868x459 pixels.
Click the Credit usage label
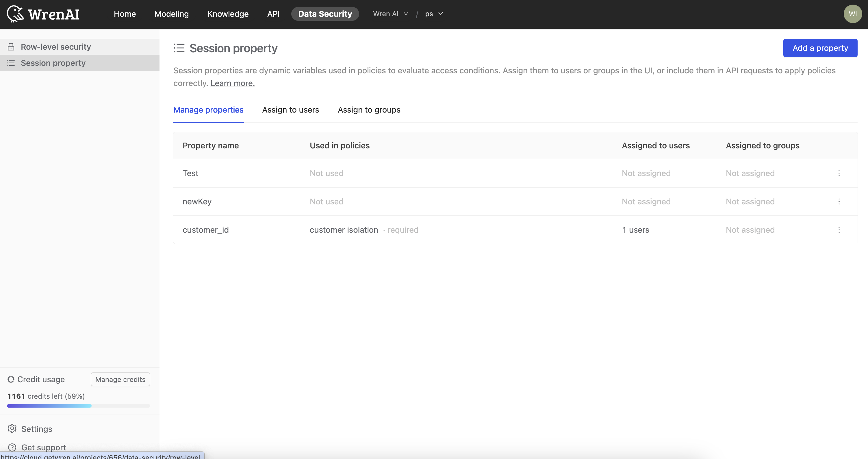pos(41,379)
